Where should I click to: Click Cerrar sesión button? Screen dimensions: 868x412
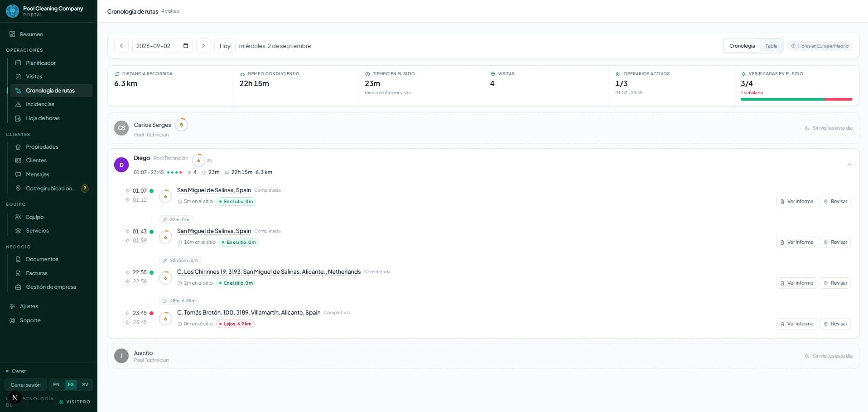[x=25, y=385]
